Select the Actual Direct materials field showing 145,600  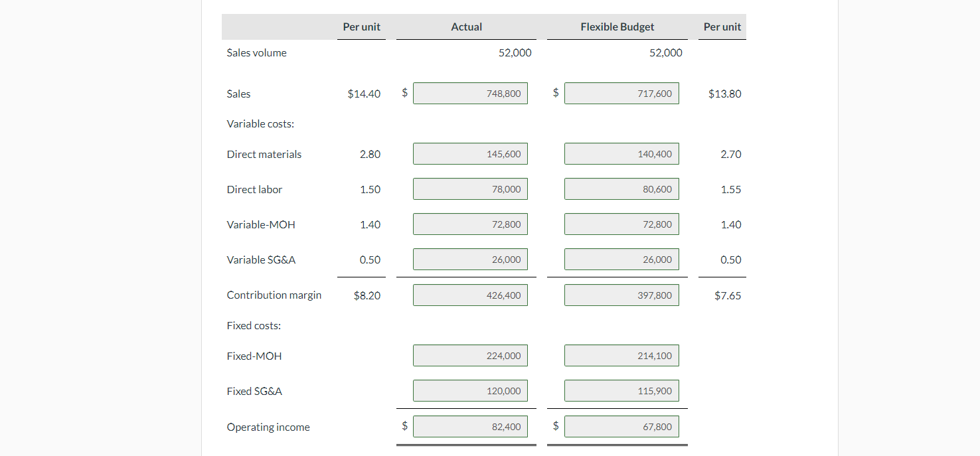click(x=470, y=153)
